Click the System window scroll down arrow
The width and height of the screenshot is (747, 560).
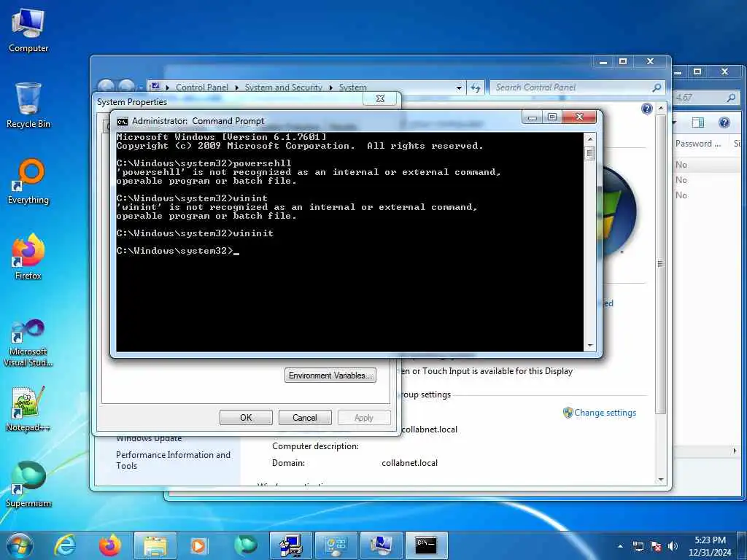(660, 480)
